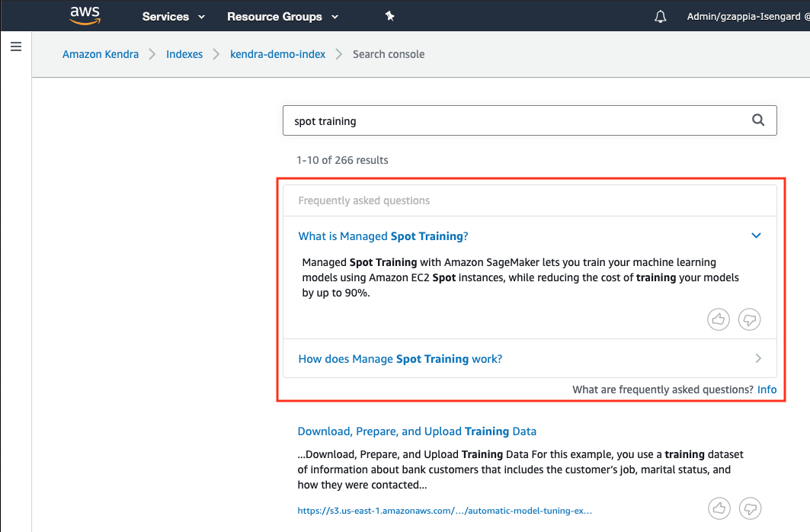Click the magnifying glass search icon
810x532 pixels.
click(758, 120)
